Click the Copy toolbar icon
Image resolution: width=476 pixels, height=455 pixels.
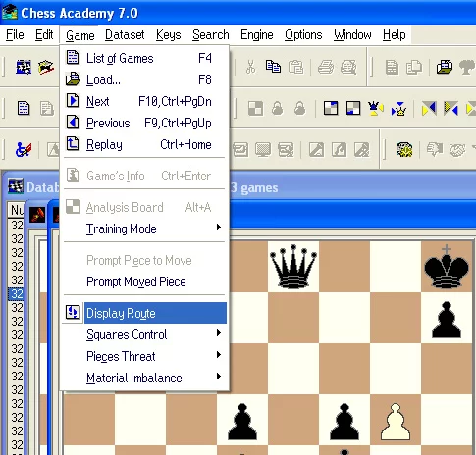pos(273,67)
